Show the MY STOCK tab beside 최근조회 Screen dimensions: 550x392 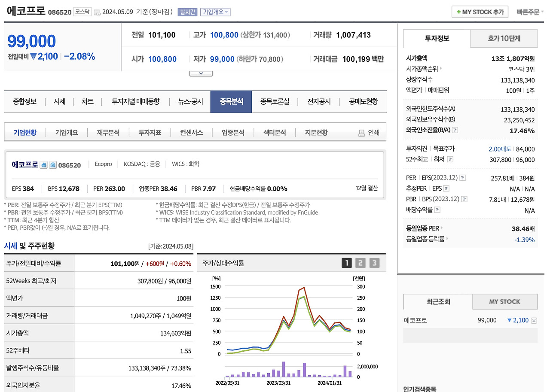coord(505,301)
